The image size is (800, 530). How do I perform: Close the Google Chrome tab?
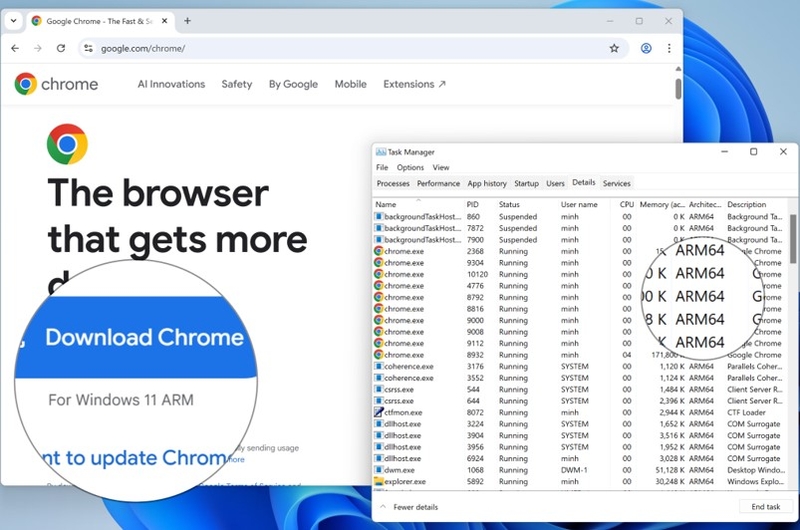pyautogui.click(x=164, y=21)
